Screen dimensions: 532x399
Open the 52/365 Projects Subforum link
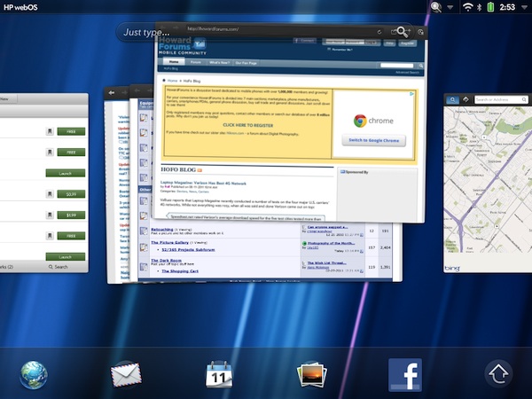(188, 250)
